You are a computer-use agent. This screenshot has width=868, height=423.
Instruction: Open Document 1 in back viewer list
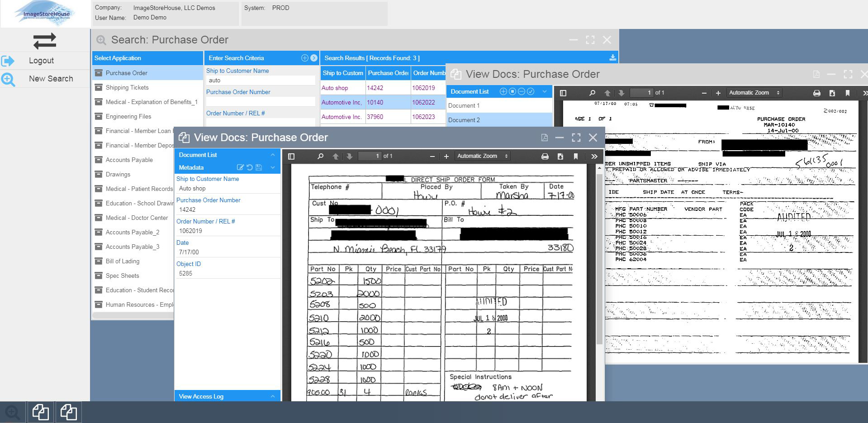point(499,105)
